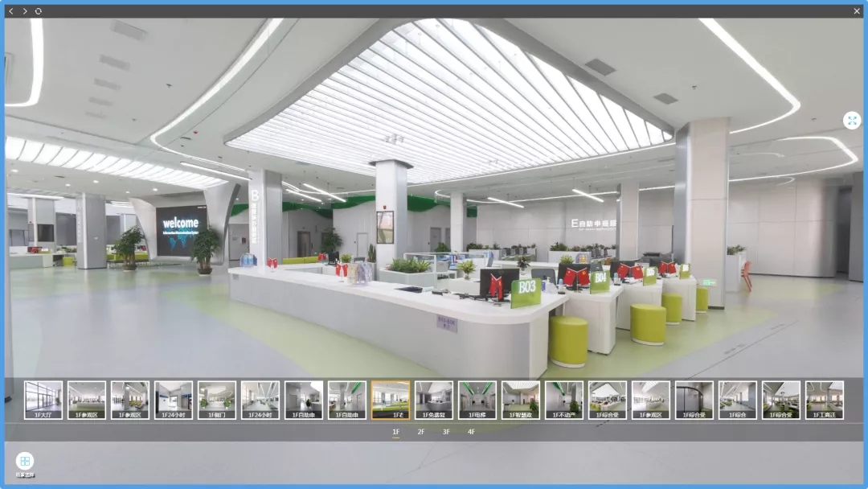Open the 1F免费复 scene thumbnail
868x489 pixels.
434,400
